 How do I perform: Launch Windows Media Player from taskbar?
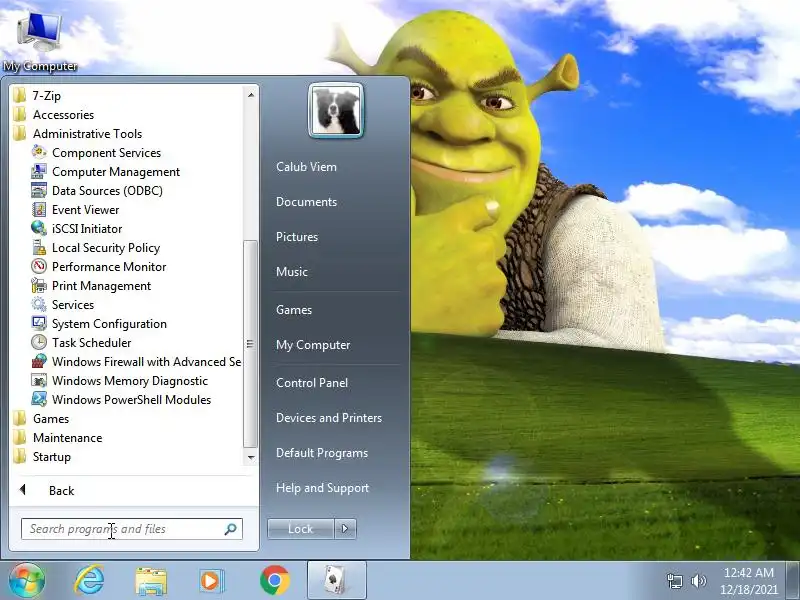tap(212, 581)
